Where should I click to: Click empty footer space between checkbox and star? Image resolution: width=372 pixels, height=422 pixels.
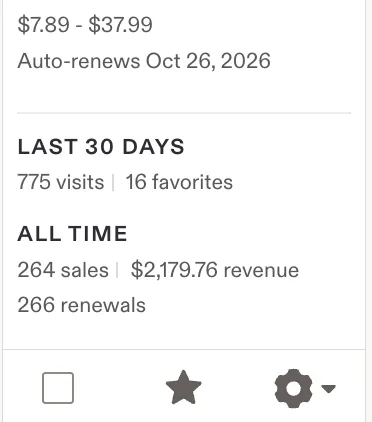(119, 388)
